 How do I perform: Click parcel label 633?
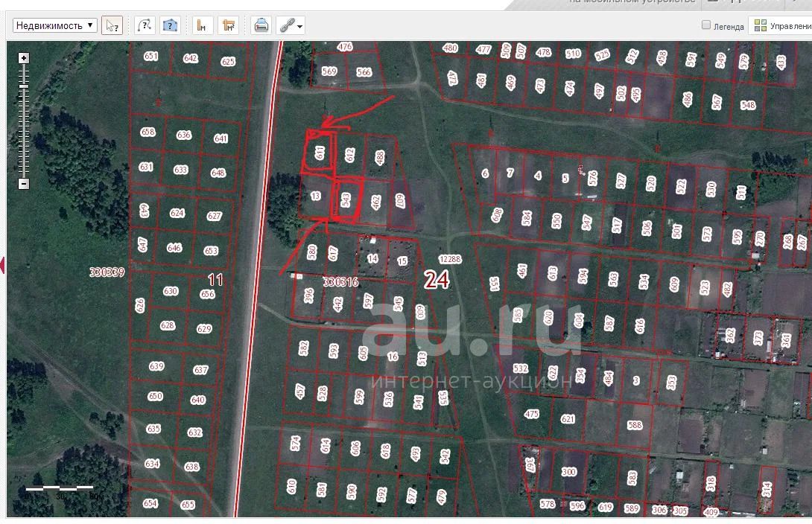180,170
